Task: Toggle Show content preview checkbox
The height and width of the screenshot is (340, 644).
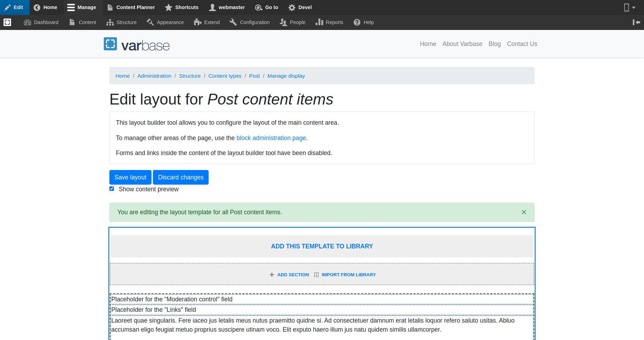Action: 112,189
